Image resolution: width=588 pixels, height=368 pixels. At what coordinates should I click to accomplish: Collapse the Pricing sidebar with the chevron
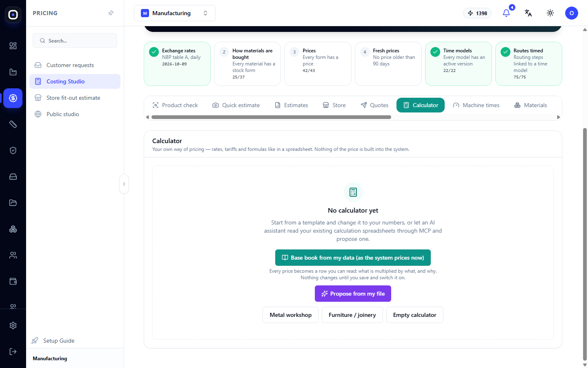click(x=124, y=184)
